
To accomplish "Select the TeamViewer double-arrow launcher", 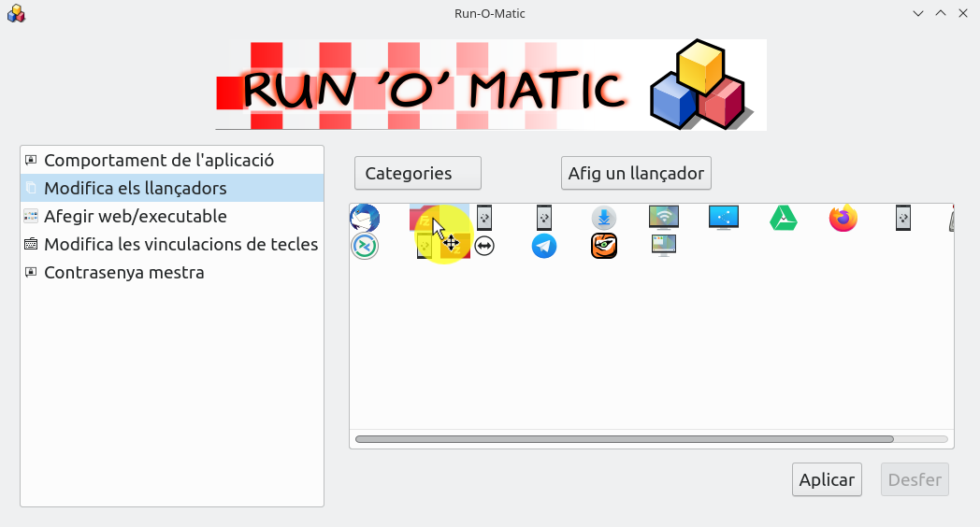I will [484, 246].
